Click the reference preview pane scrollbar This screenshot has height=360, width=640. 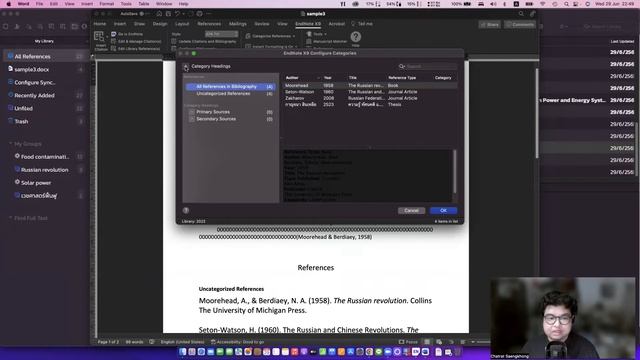tap(454, 171)
